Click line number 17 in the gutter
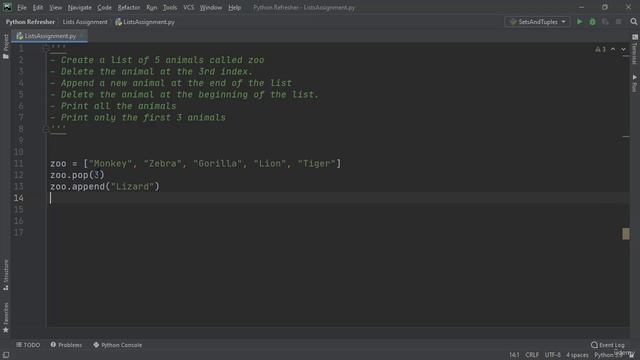Image resolution: width=640 pixels, height=360 pixels. pyautogui.click(x=18, y=232)
